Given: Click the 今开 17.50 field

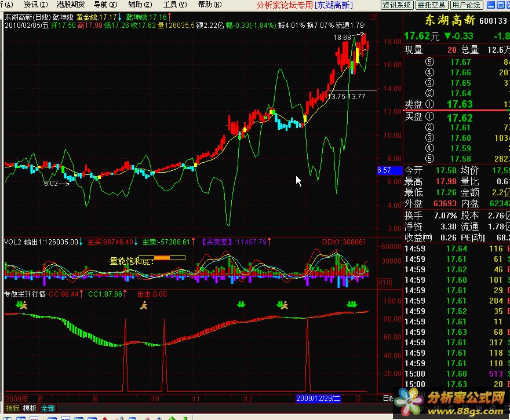Looking at the screenshot, I should (430, 170).
